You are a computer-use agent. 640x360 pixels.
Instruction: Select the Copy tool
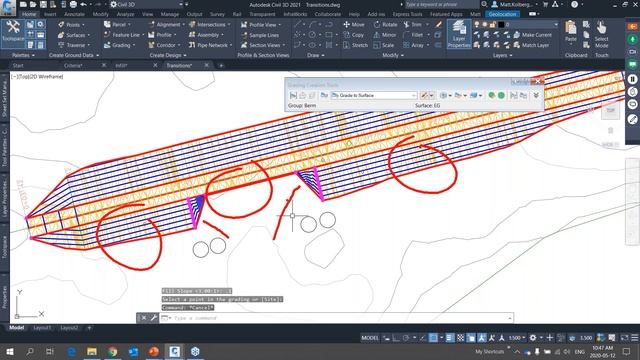[353, 35]
